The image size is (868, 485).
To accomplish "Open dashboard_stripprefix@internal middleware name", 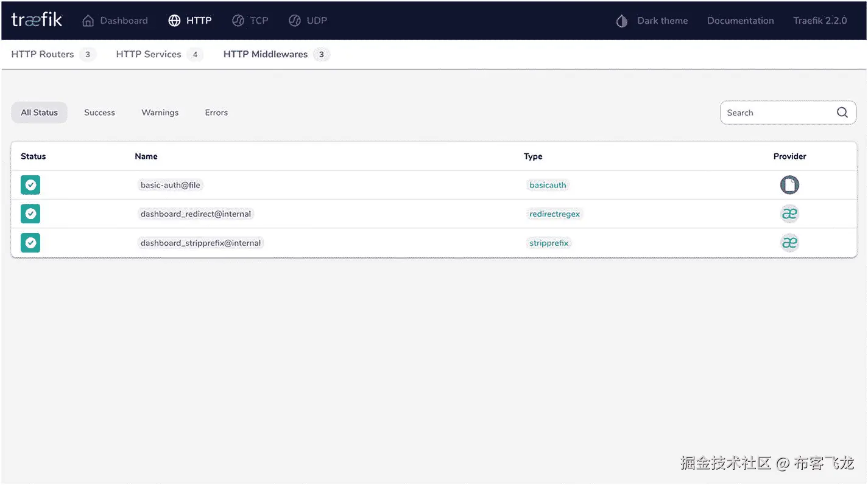I will coord(200,243).
